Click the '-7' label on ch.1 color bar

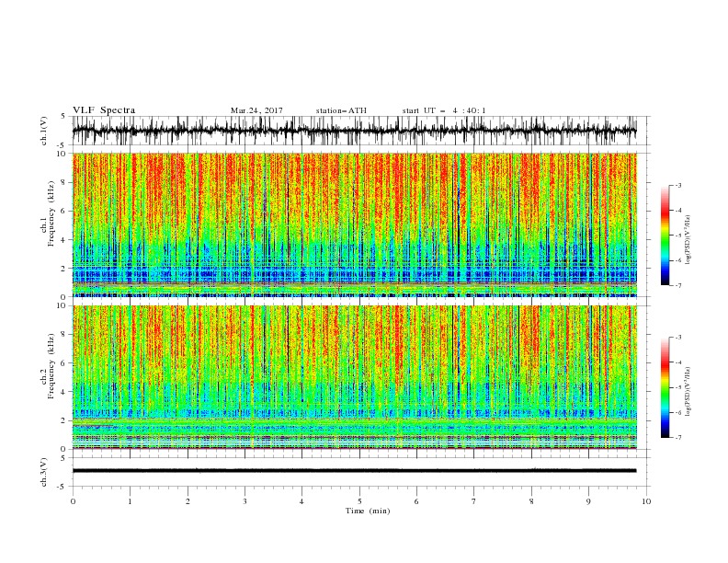pos(678,285)
